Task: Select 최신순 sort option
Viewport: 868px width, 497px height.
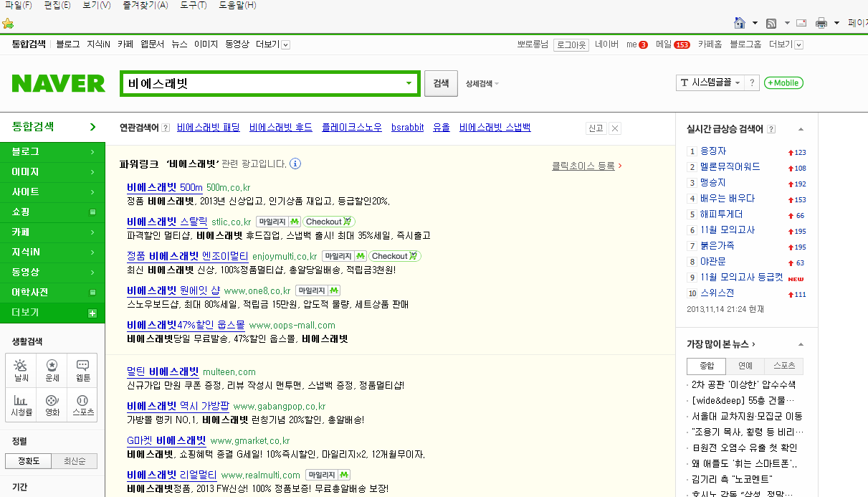Action: pos(75,460)
